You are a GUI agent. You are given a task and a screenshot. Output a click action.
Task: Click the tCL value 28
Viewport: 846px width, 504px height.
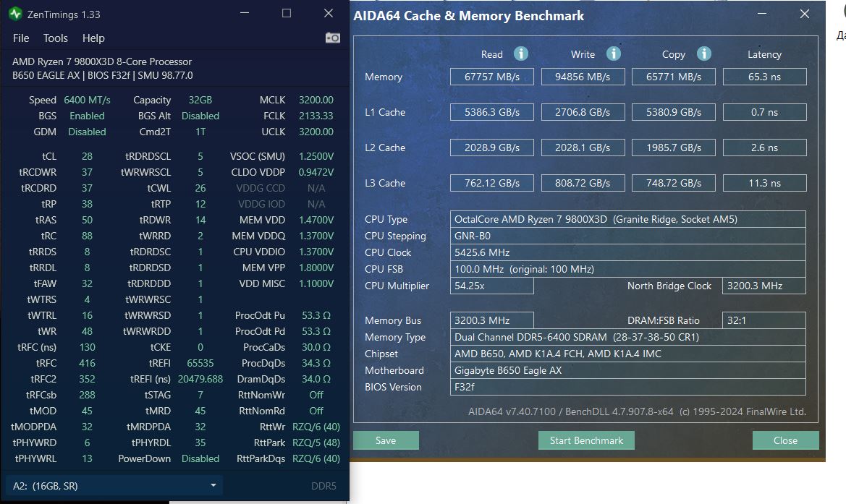[87, 156]
